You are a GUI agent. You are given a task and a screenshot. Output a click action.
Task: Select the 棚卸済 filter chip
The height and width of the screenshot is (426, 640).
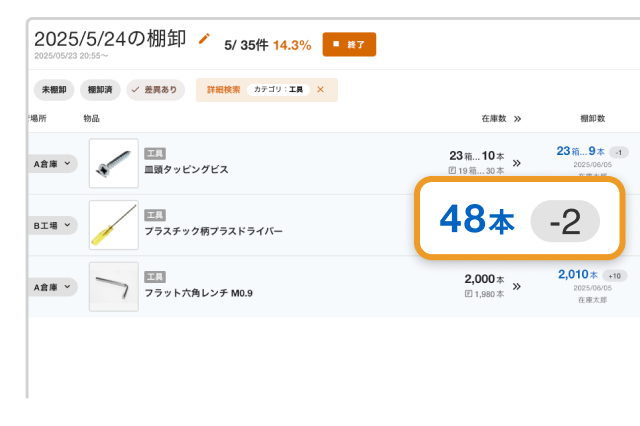(x=100, y=90)
